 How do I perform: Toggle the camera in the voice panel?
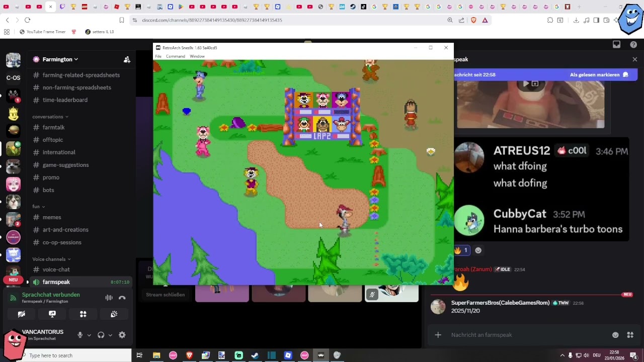(x=21, y=314)
